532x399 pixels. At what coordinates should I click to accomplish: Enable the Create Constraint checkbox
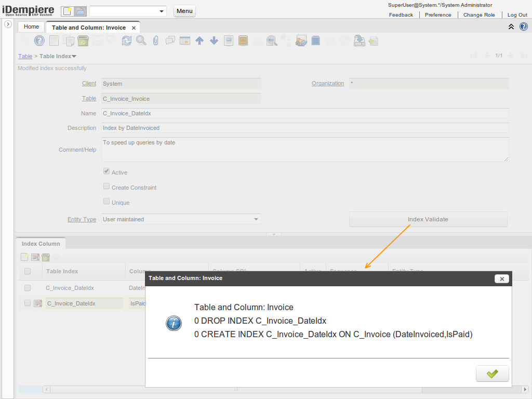[x=107, y=187]
